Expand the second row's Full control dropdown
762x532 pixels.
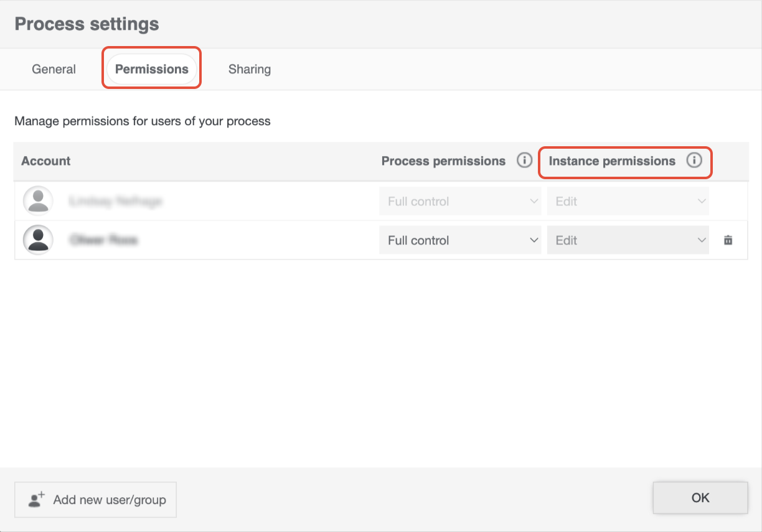[x=460, y=240]
